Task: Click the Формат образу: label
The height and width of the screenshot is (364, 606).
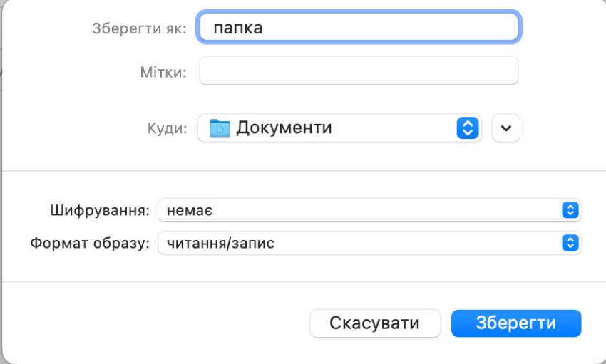Action: click(x=90, y=244)
